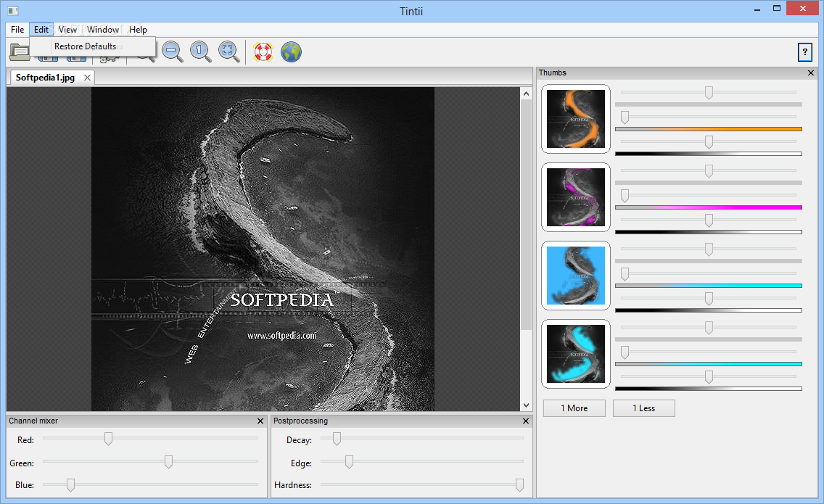Click slider handle below third thumbnail's cyan bar
This screenshot has height=504, width=824.
coord(709,299)
